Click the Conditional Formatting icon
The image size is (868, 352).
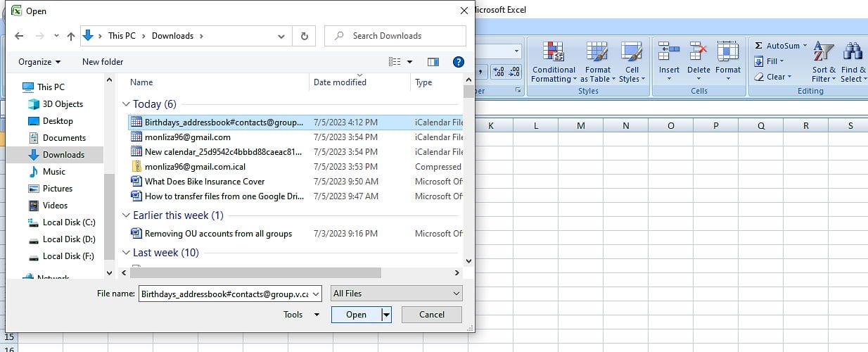pos(554,52)
